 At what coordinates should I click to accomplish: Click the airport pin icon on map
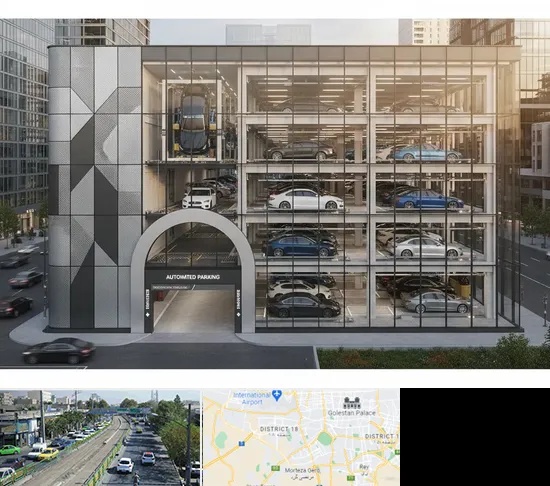(277, 395)
